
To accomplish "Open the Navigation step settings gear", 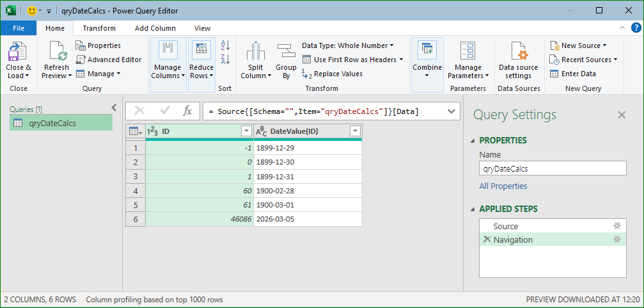I will point(617,239).
